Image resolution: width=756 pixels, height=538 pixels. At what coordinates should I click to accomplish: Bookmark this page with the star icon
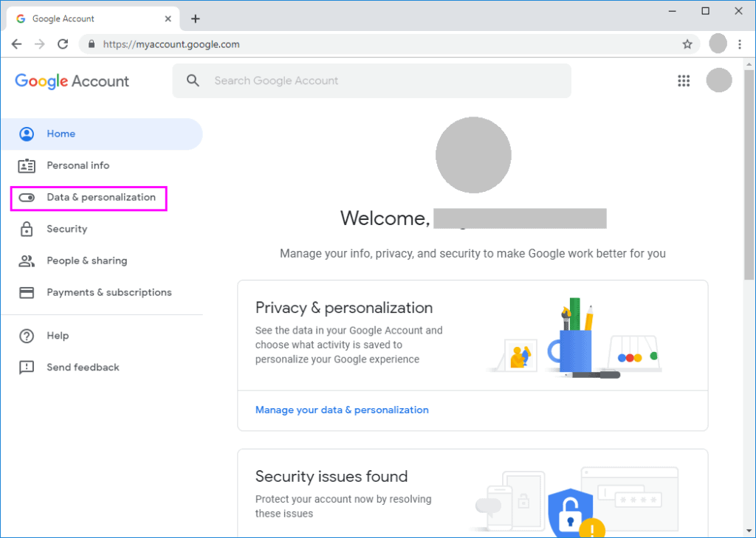(687, 44)
